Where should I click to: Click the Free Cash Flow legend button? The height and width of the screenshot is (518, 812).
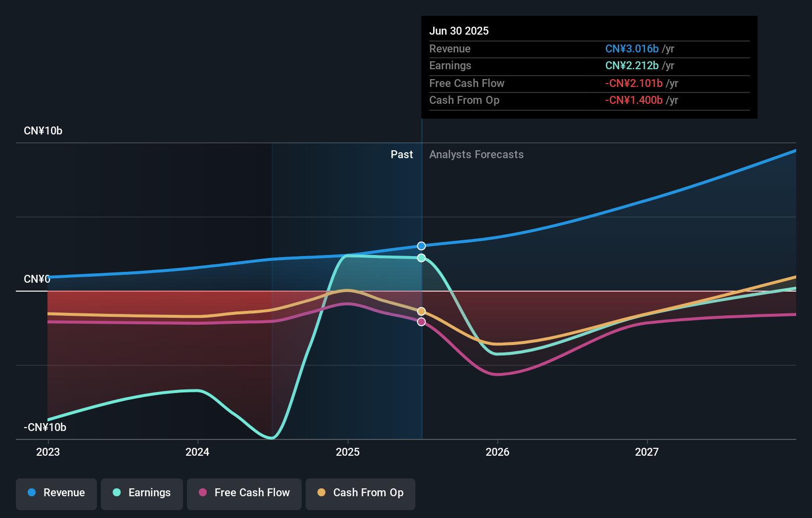(244, 493)
